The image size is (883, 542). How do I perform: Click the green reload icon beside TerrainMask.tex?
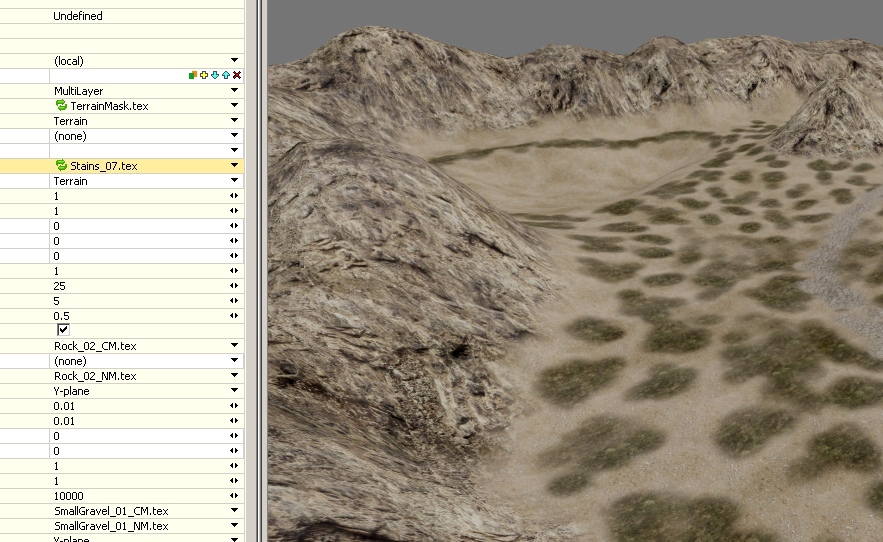pyautogui.click(x=61, y=105)
